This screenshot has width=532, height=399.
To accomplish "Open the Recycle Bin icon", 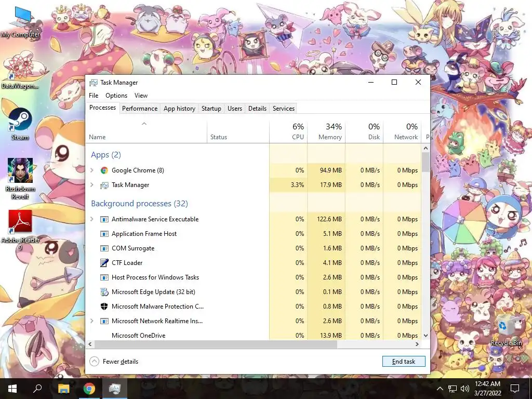I will click(x=506, y=330).
